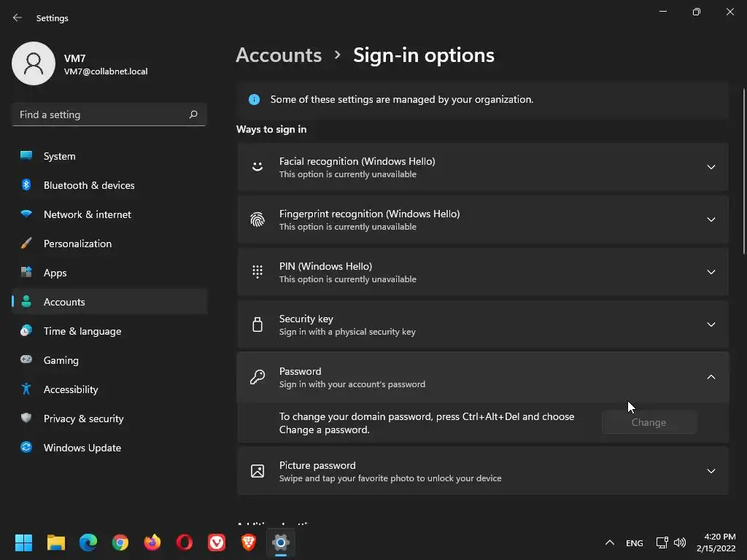Launch Google Chrome from taskbar
Screen dimensions: 747x560
pyautogui.click(x=120, y=542)
